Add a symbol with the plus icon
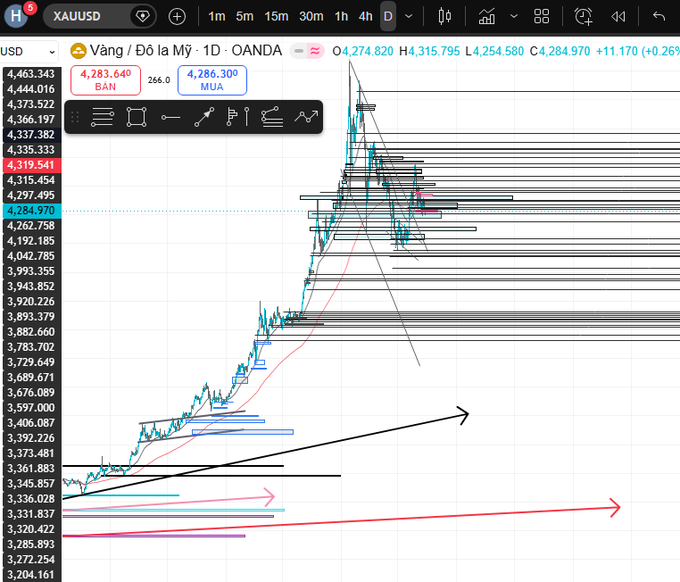680x582 pixels. tap(177, 16)
